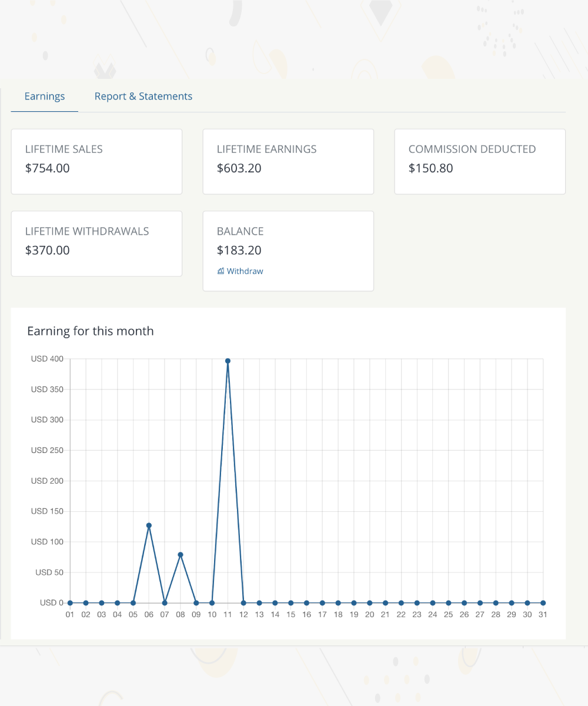Select the chart data point for day 06
Viewport: 588px width, 706px height.
pos(149,525)
